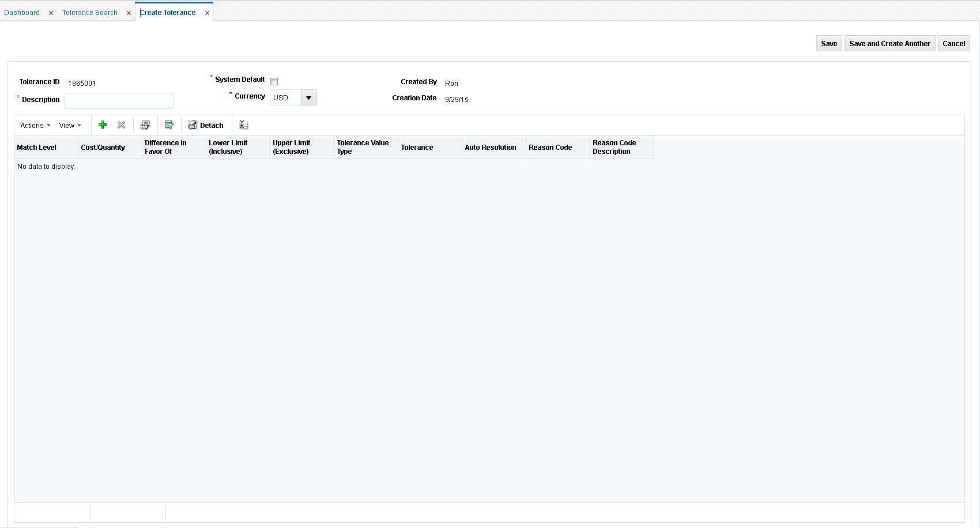Open the Currency dropdown arrow
Image resolution: width=980 pixels, height=528 pixels.
click(x=309, y=97)
